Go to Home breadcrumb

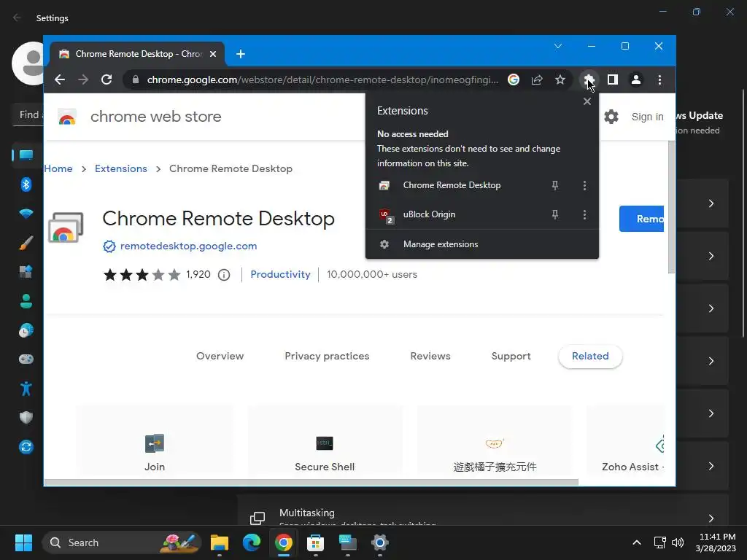58,168
